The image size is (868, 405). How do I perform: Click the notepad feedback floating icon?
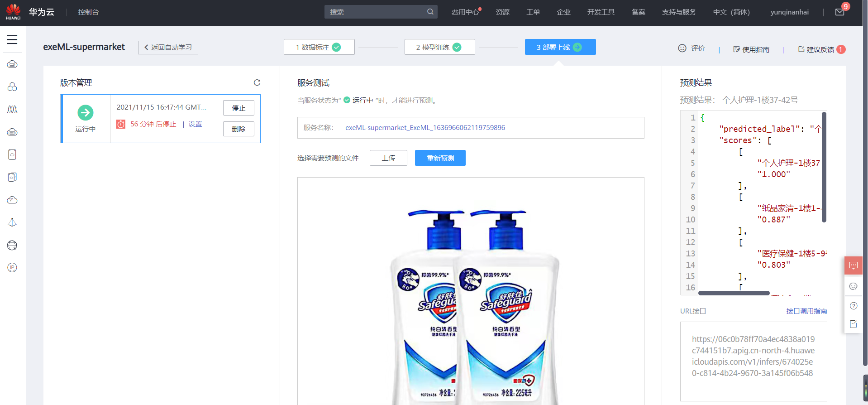854,324
